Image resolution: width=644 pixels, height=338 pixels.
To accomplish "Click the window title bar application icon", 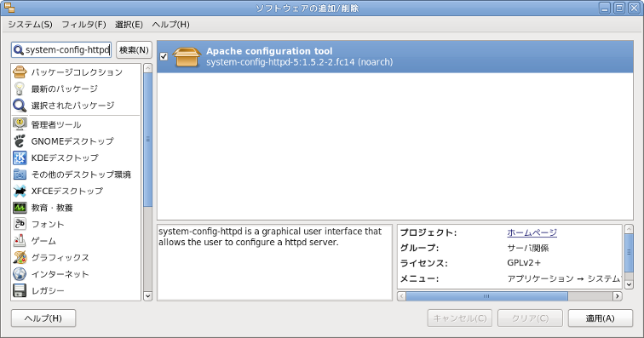I will click(x=9, y=8).
